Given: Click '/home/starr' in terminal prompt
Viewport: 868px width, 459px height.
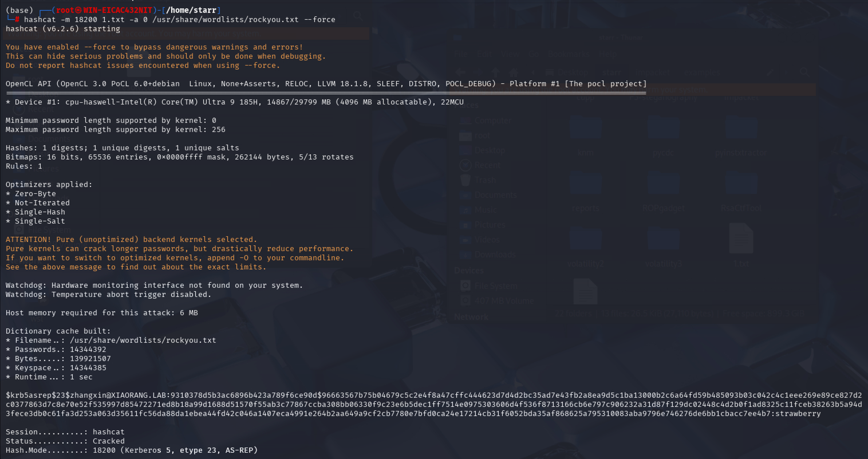Looking at the screenshot, I should pos(192,10).
